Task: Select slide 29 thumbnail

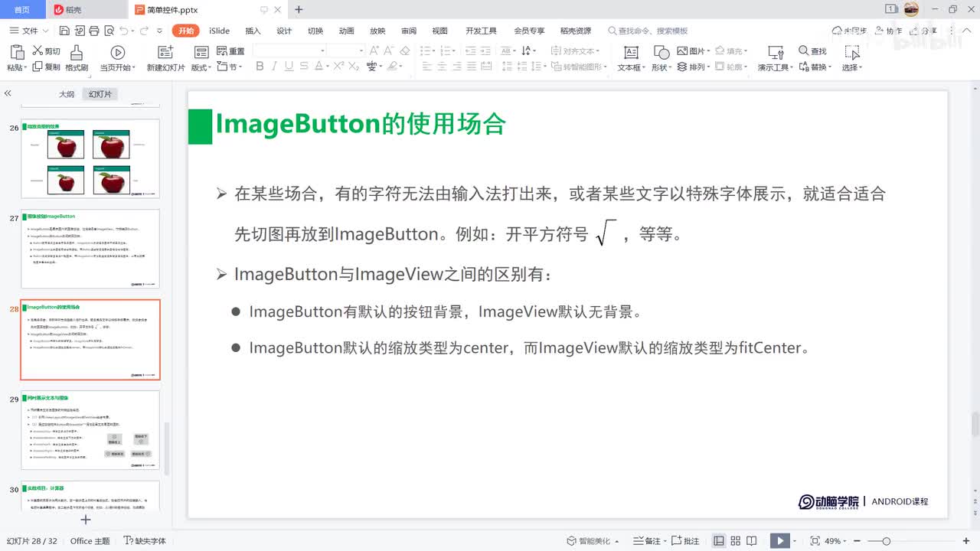Action: click(90, 430)
